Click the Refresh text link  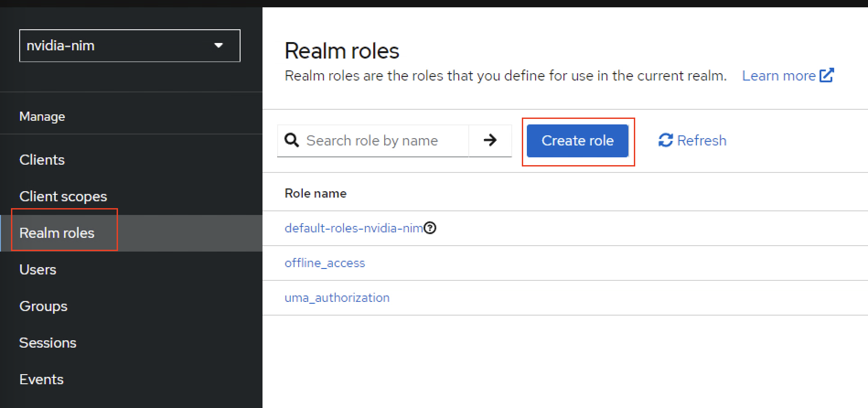tap(702, 140)
